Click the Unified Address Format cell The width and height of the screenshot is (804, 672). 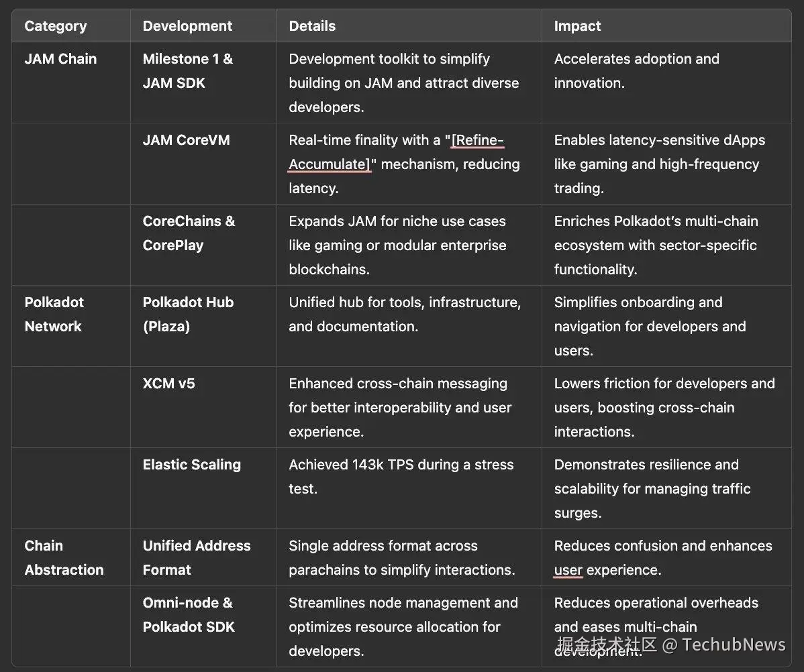[x=196, y=557]
